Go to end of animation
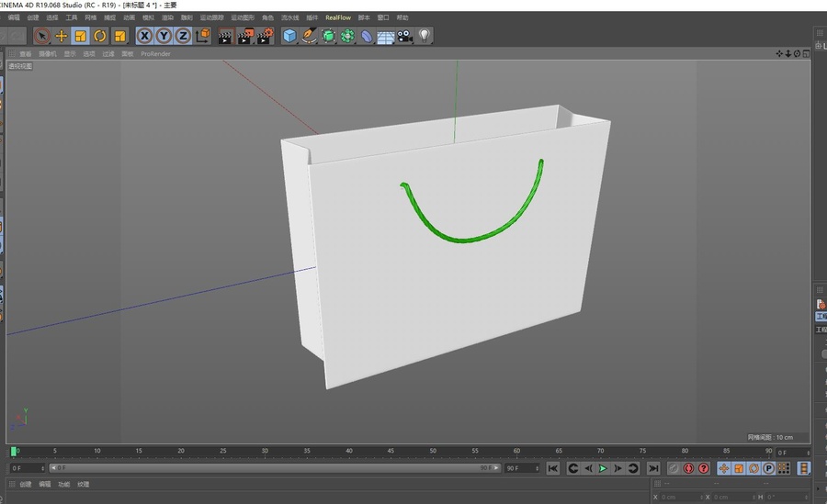This screenshot has width=827, height=504. pos(653,468)
